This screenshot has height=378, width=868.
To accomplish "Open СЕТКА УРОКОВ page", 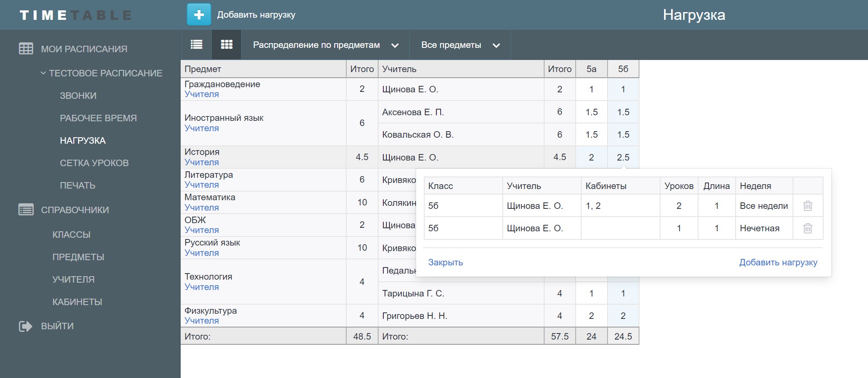I will click(94, 163).
